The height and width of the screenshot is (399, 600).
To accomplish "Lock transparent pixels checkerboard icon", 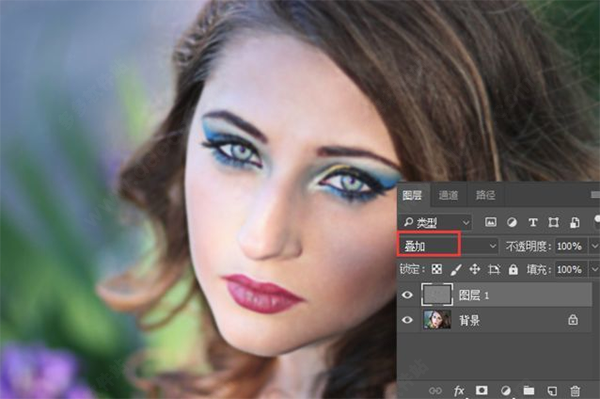I will tap(437, 269).
